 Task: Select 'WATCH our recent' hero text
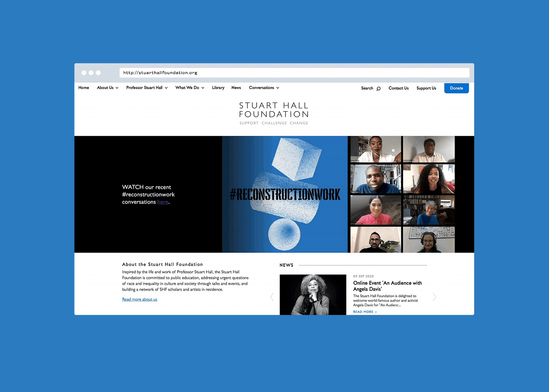[x=147, y=187]
